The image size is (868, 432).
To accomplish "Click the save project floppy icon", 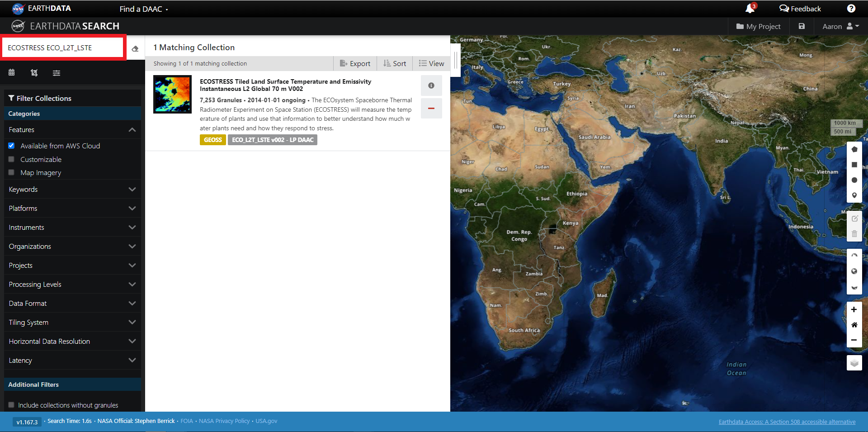I will 802,26.
